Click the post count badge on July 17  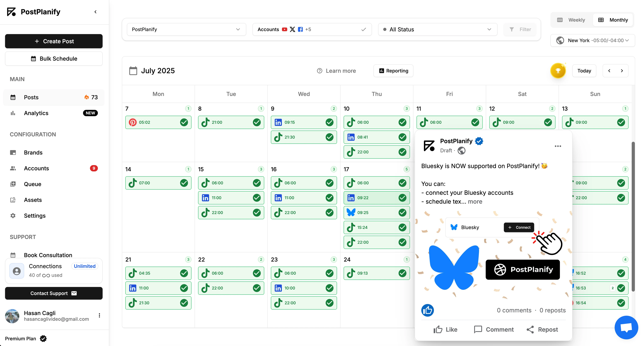tap(406, 169)
